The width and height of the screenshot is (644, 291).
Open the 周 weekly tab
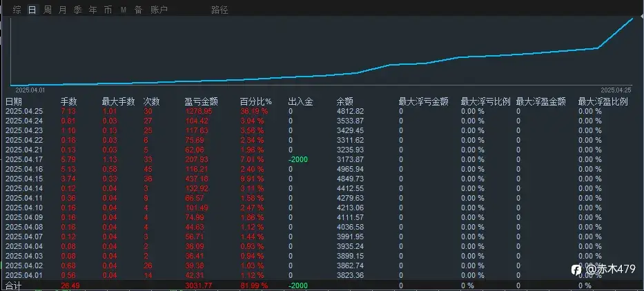coord(47,10)
